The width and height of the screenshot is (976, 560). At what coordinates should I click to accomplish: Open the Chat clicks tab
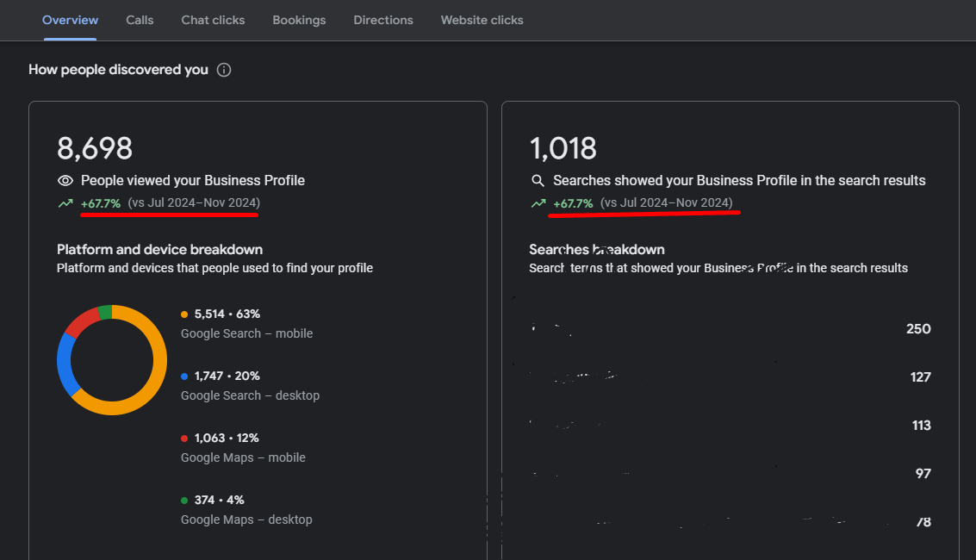(213, 20)
